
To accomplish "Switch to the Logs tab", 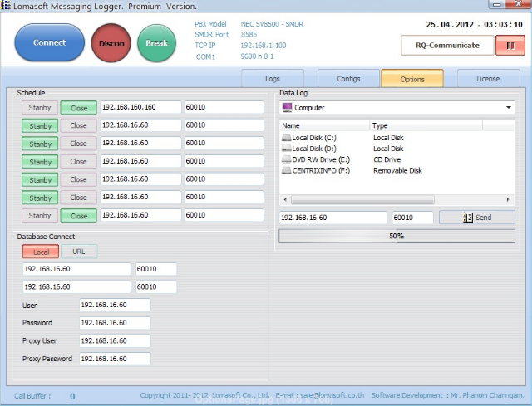I will pos(272,79).
